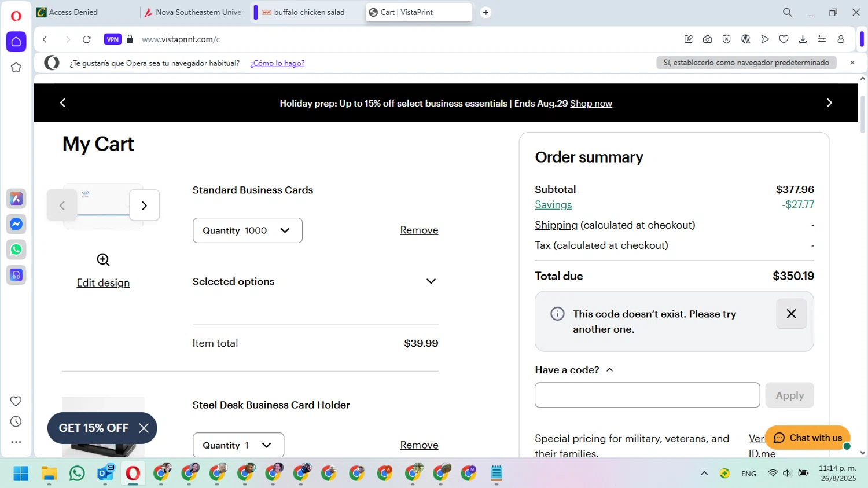Screen dimensions: 868x488
Task: Close the GET 15% OFF popup
Action: [x=144, y=428]
